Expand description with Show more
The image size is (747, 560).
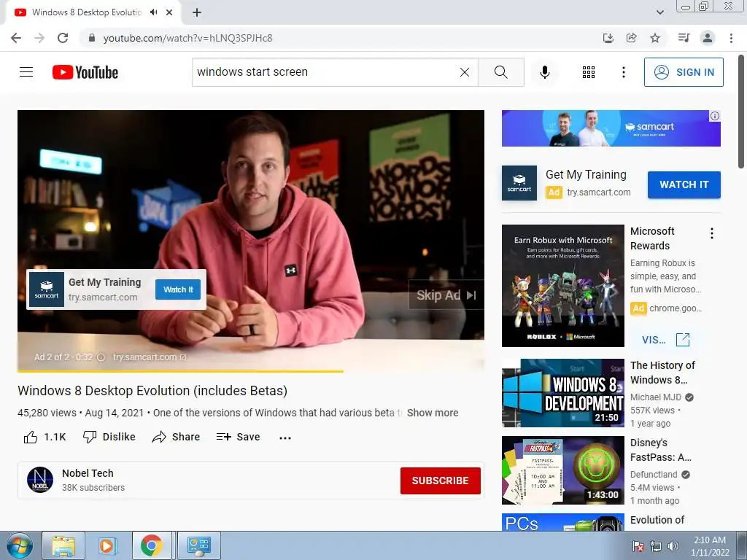pyautogui.click(x=433, y=413)
